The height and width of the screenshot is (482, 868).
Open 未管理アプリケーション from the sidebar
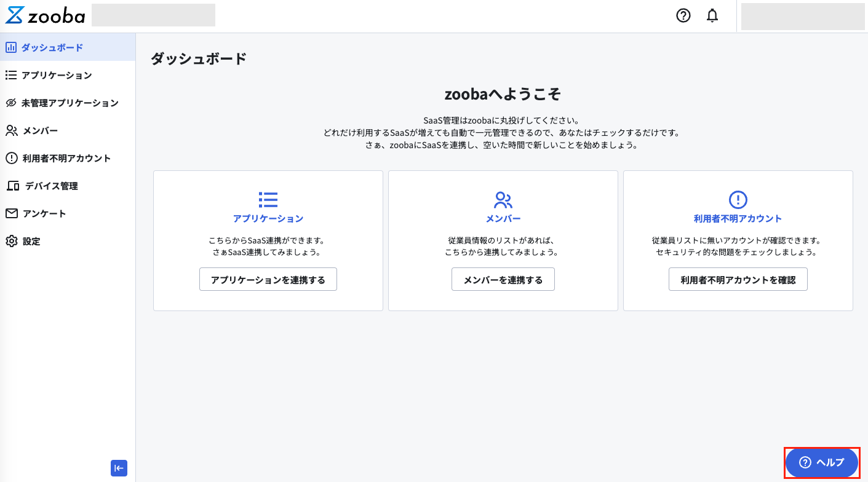coord(68,103)
